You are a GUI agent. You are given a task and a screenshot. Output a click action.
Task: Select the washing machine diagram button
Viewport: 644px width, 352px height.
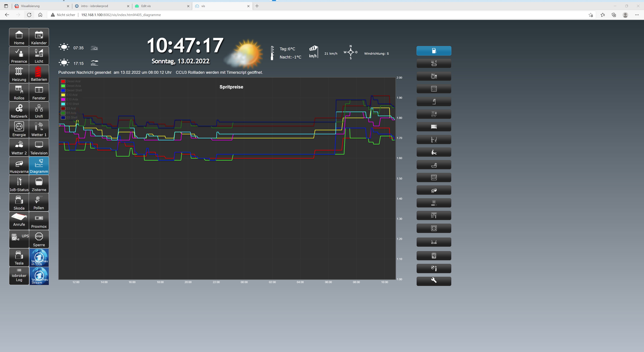tap(434, 256)
